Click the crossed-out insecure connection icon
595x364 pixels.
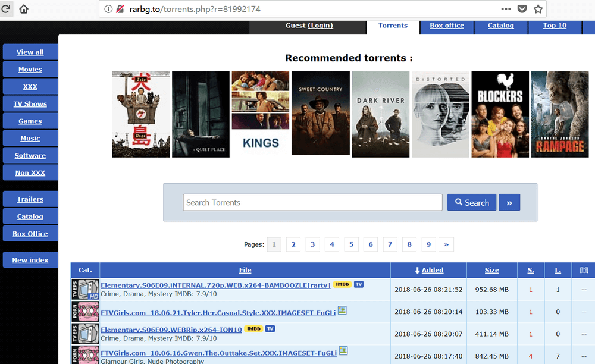(x=120, y=9)
